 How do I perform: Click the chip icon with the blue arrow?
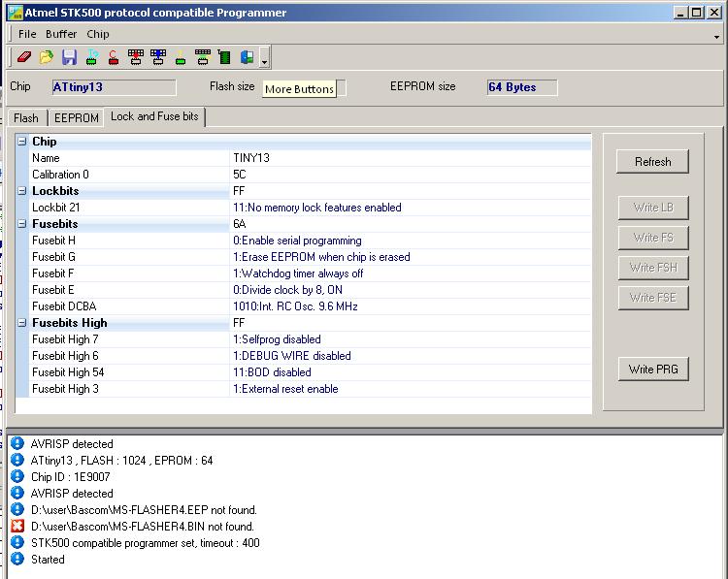pos(158,57)
